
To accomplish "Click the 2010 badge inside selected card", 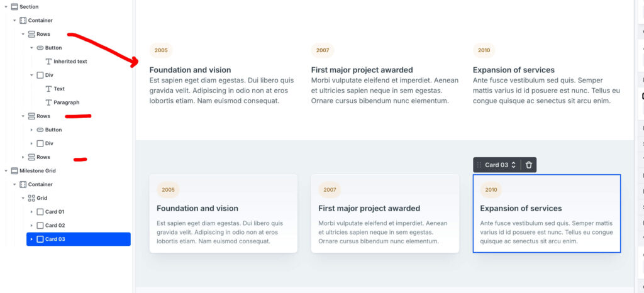I will 491,190.
